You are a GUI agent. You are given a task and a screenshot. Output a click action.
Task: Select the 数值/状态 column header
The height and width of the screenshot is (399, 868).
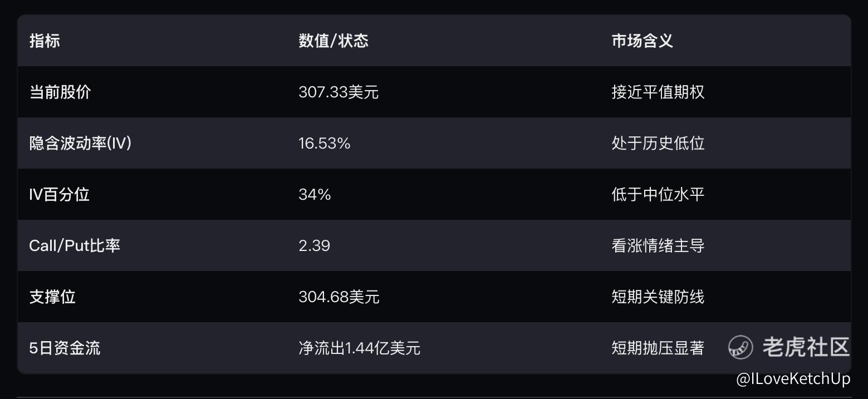tap(334, 41)
